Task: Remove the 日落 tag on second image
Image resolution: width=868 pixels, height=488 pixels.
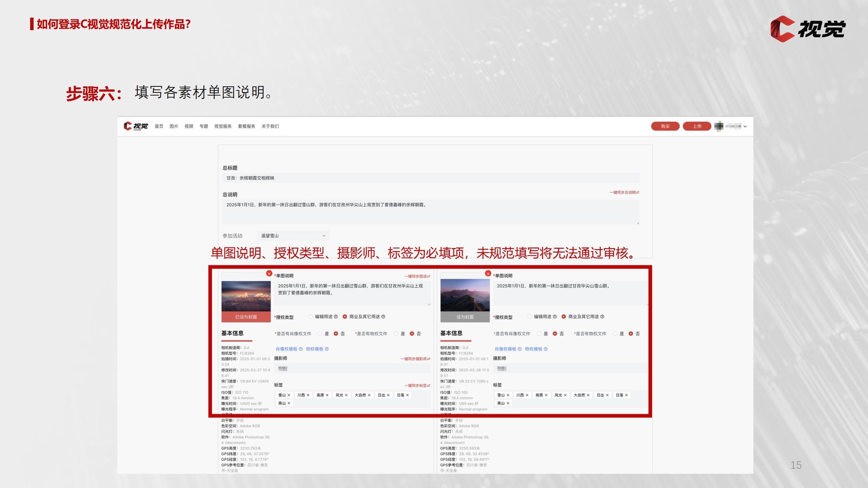Action: pos(626,395)
